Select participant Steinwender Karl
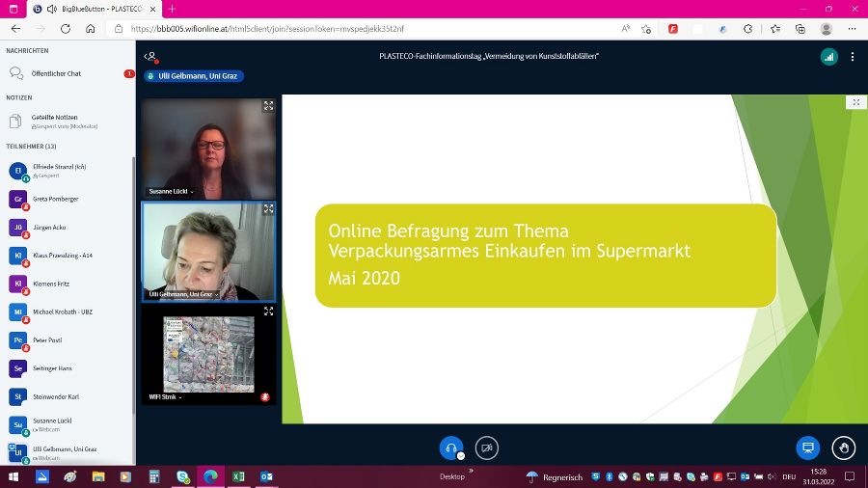 tap(67, 396)
